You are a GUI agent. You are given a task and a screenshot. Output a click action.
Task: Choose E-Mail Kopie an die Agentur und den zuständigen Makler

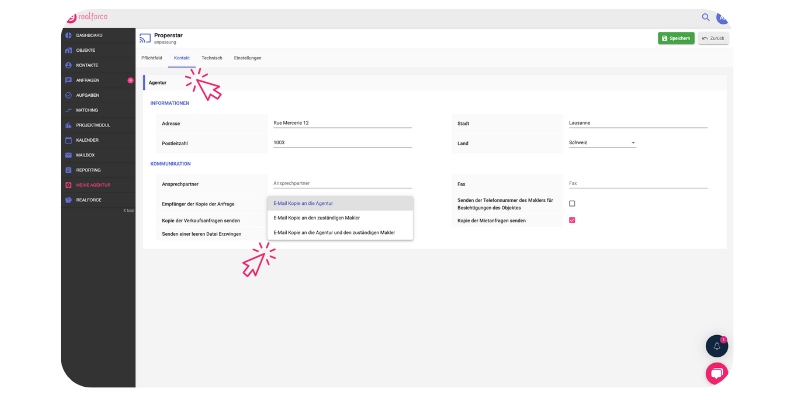340,233
